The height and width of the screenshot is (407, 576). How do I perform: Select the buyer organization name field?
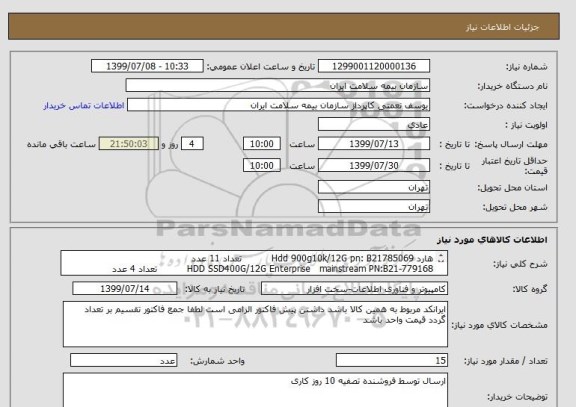point(278,86)
